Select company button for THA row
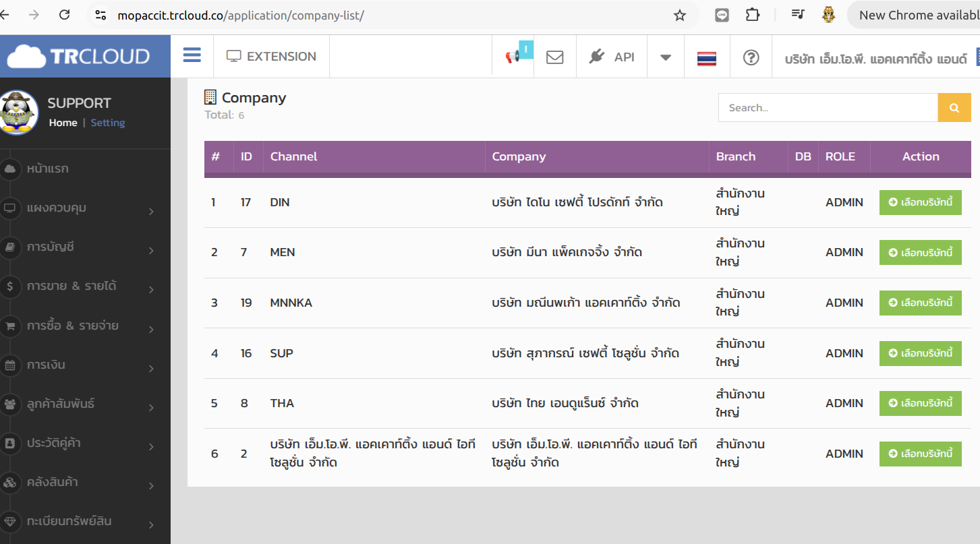 (920, 403)
